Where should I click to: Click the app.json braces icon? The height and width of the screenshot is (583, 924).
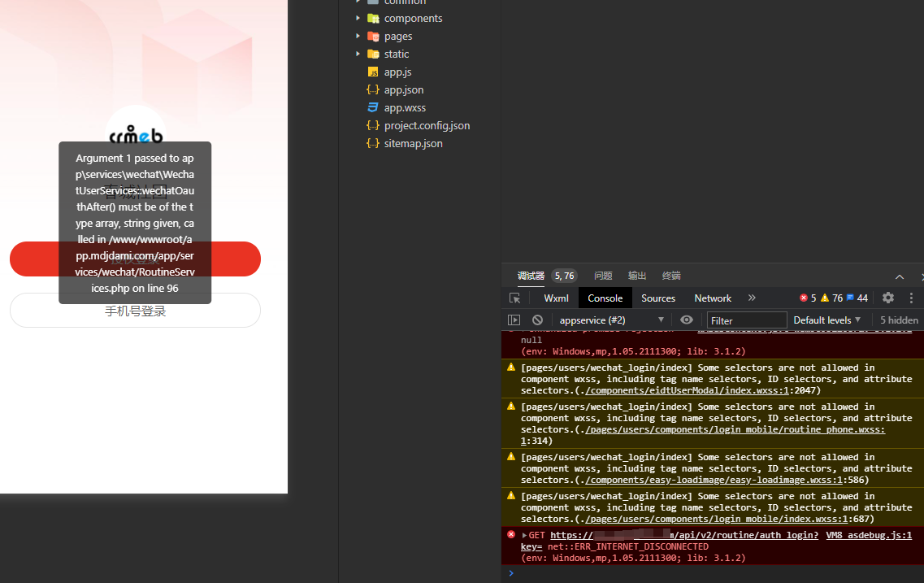tap(373, 89)
